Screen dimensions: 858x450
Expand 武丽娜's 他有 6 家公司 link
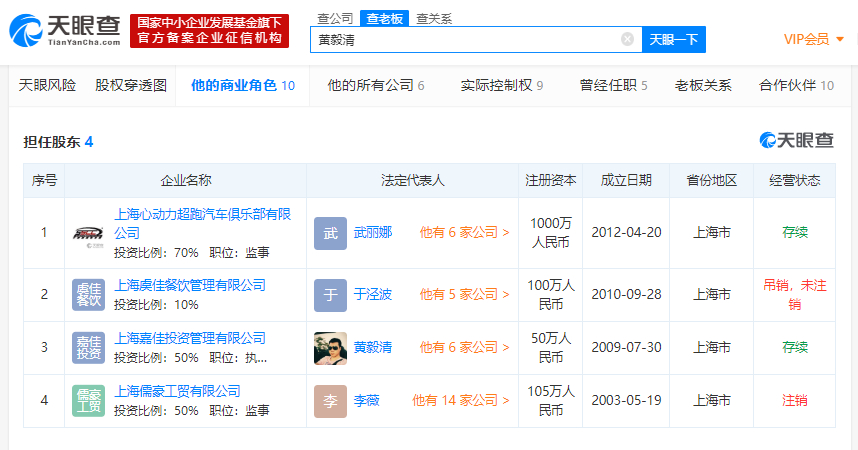click(464, 233)
